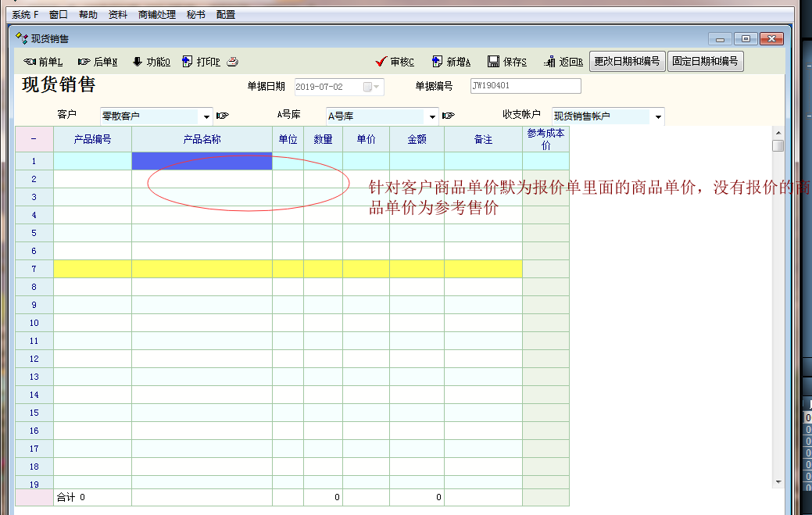Screen dimensions: 812x515
Task: Expand the A号库 warehouse dropdown
Action: (x=432, y=117)
